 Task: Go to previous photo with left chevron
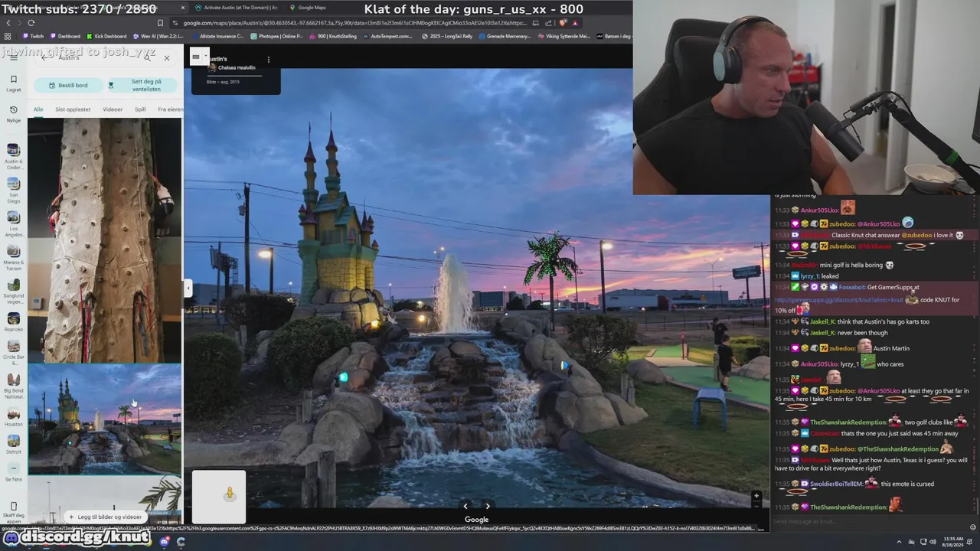[x=465, y=506]
